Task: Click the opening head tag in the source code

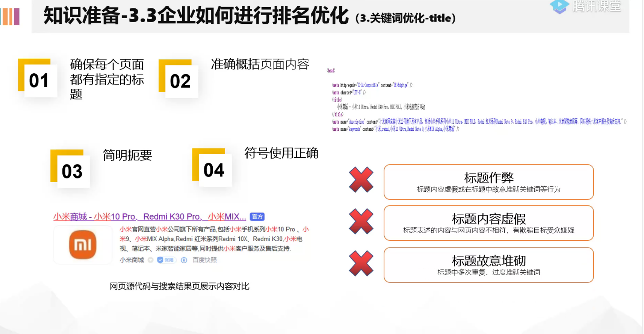Action: click(331, 70)
